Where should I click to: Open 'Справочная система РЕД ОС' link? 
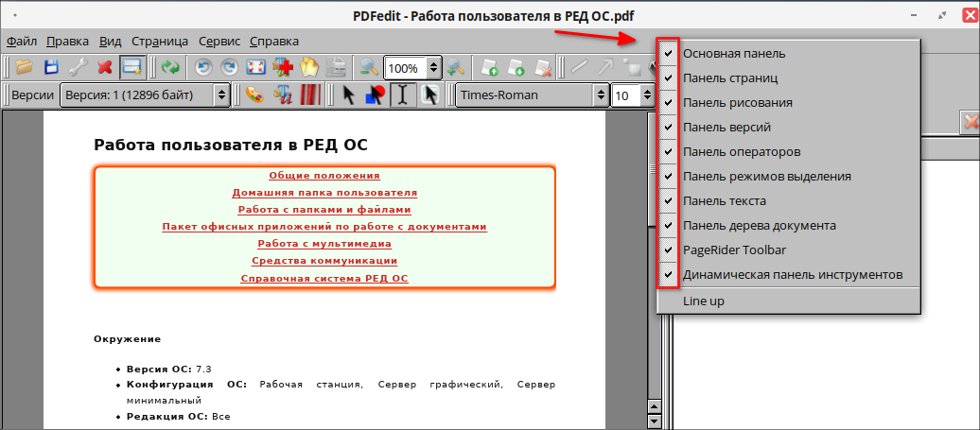[324, 279]
